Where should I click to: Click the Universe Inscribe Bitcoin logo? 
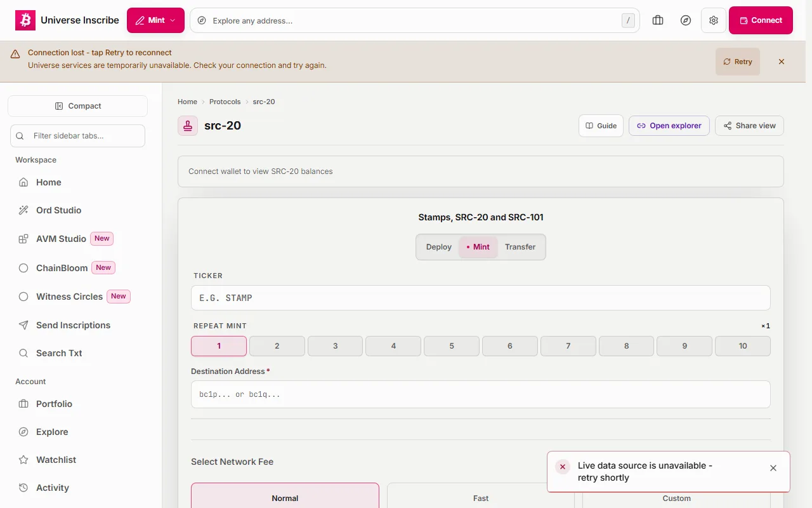[25, 20]
